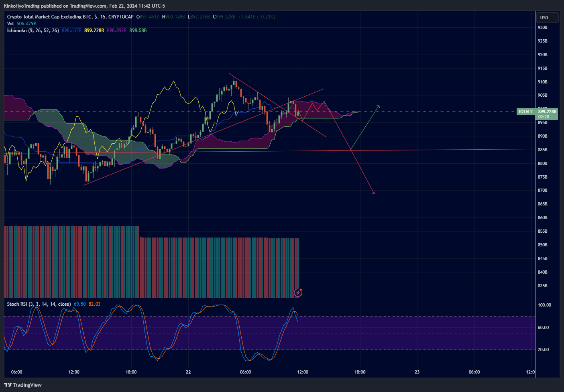Viewport: 564px width, 392px height.
Task: Open the USD currency selector
Action: tap(547, 18)
